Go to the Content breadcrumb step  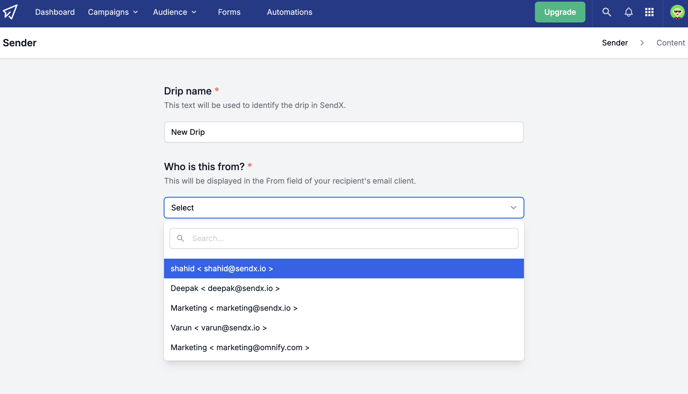tap(670, 43)
